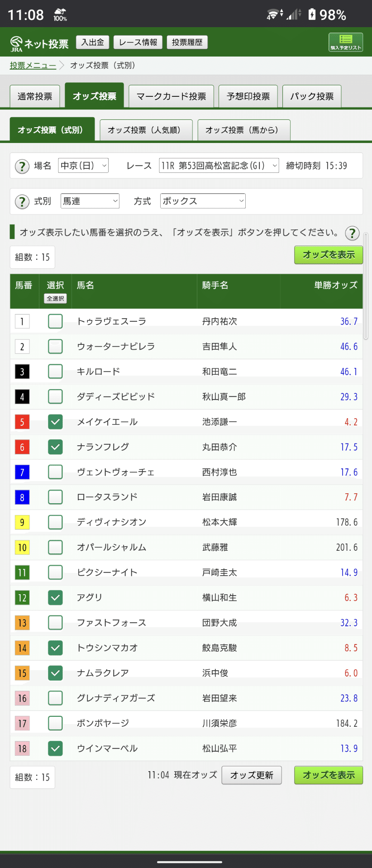The height and width of the screenshot is (868, 372).
Task: Click the help icon beside 場名
Action: pyautogui.click(x=22, y=166)
